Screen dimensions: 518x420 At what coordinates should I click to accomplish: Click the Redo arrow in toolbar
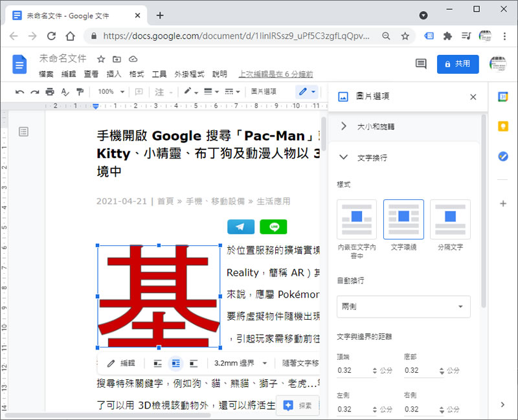click(35, 92)
